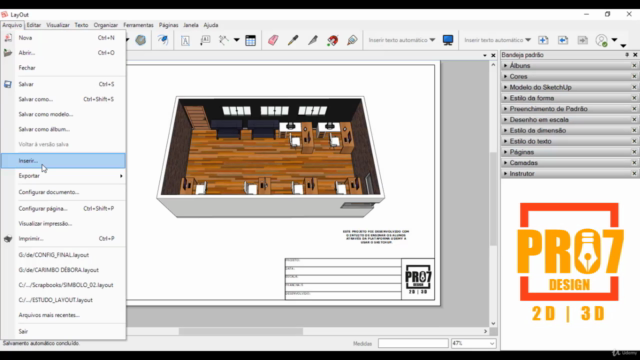640x360 pixels.
Task: Choose Visualizar impressão... entry
Action: pos(63,224)
